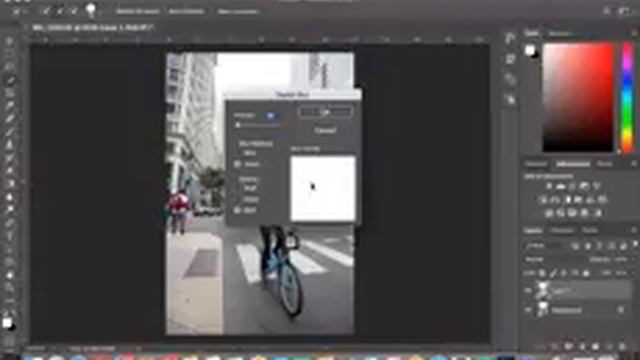The width and height of the screenshot is (640, 360).
Task: Switch to the Color panel tab
Action: pyautogui.click(x=531, y=33)
